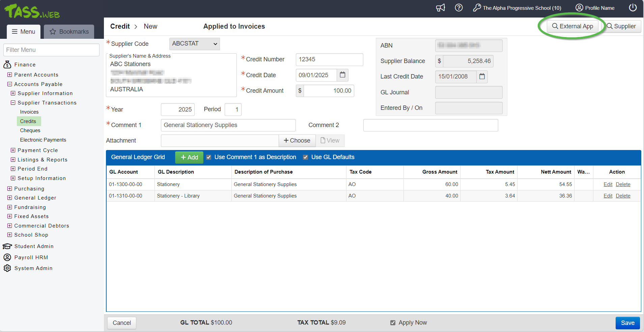Click the key icon beside school name
This screenshot has height=332, width=644.
pos(477,8)
